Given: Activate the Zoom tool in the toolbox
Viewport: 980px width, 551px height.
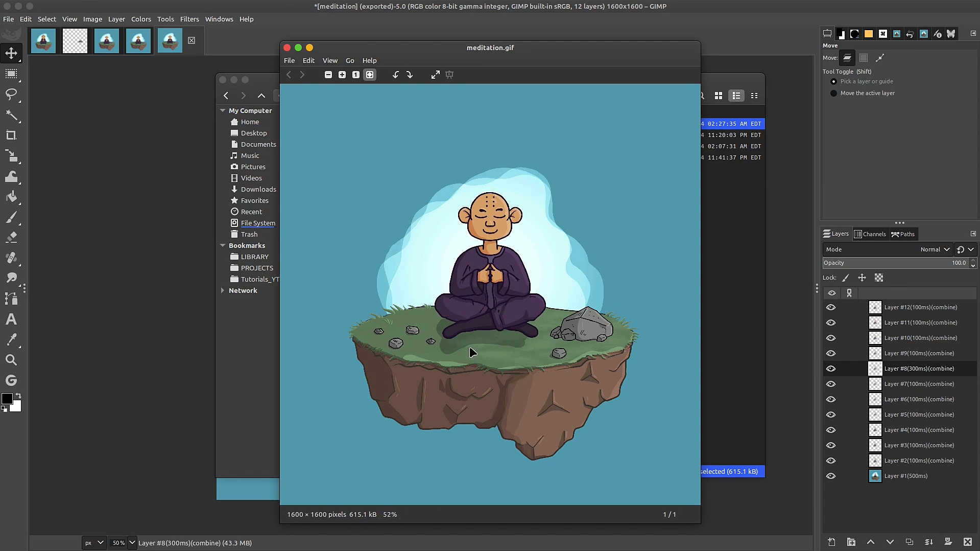Looking at the screenshot, I should pyautogui.click(x=11, y=360).
